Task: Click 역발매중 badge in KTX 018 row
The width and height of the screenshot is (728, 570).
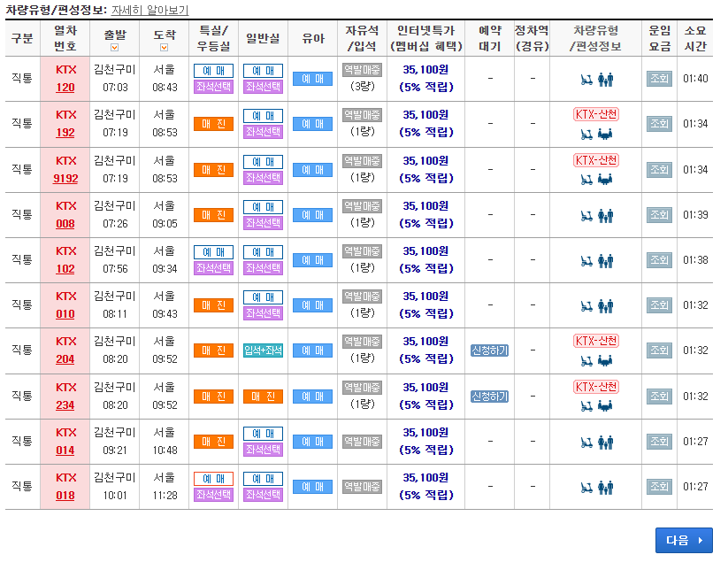Action: coord(362,487)
